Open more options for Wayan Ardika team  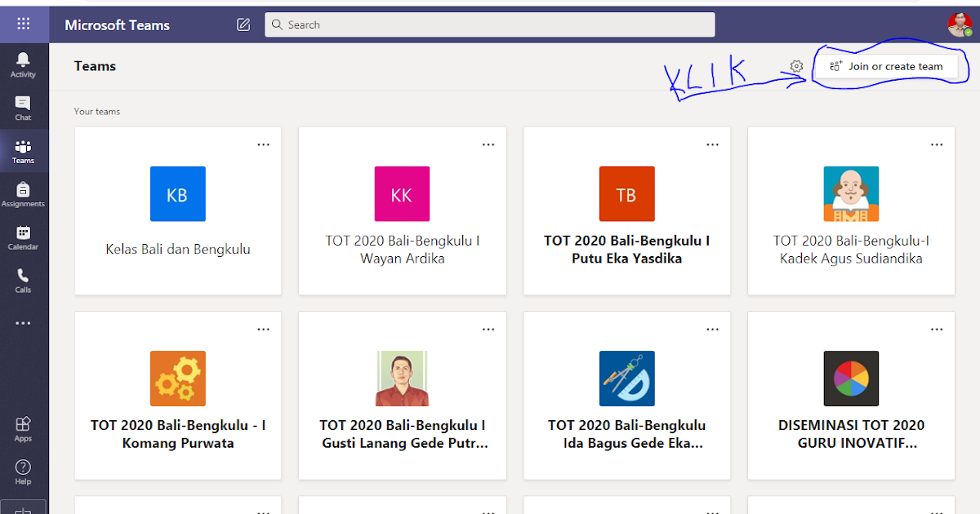[x=488, y=144]
